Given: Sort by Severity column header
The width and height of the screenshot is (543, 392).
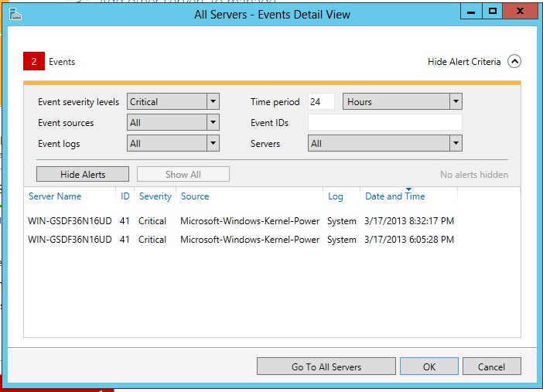Looking at the screenshot, I should (155, 196).
